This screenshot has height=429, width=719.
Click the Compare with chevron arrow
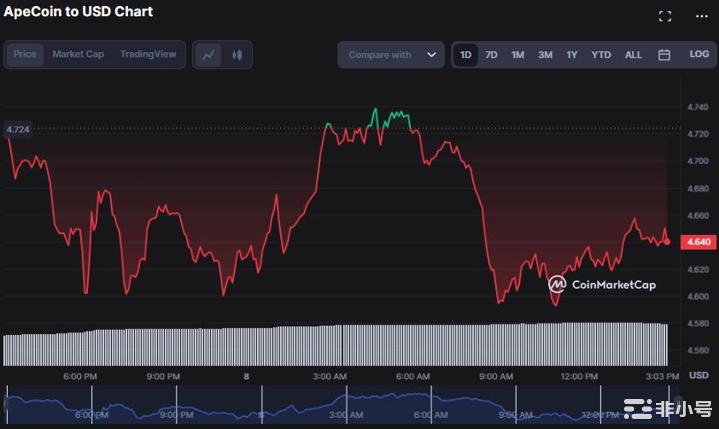432,55
